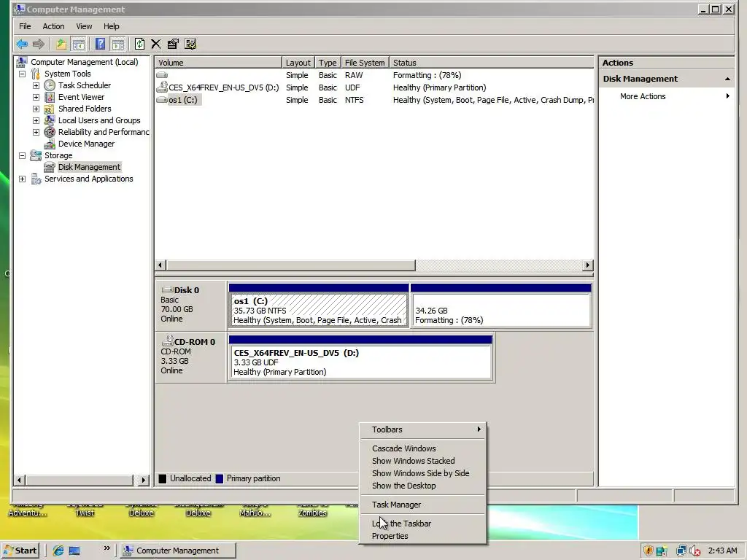Open Task Manager from context menu
The height and width of the screenshot is (560, 747).
click(x=422, y=505)
